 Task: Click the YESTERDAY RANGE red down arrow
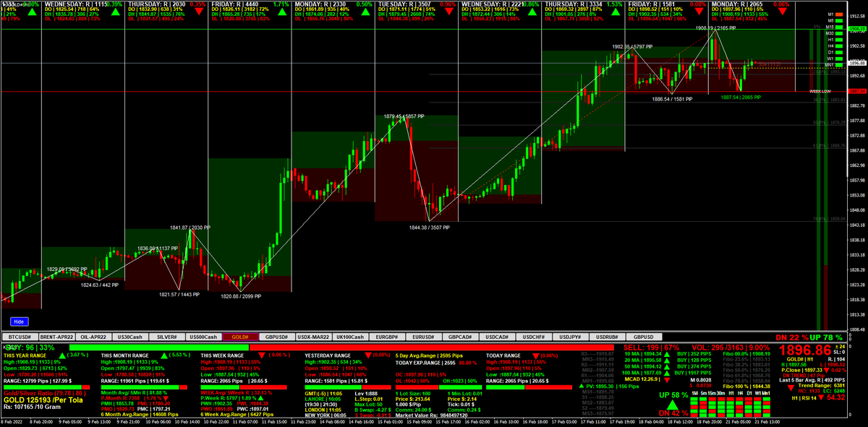(x=368, y=355)
